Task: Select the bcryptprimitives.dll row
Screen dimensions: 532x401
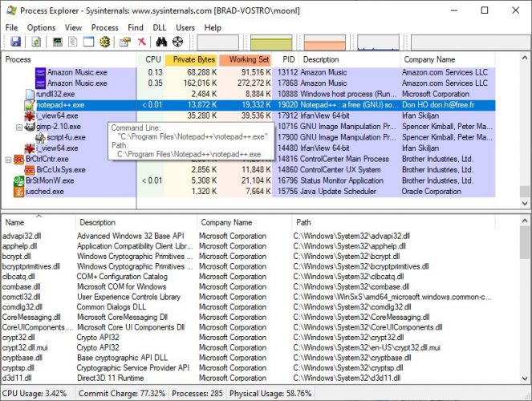Action: point(249,267)
